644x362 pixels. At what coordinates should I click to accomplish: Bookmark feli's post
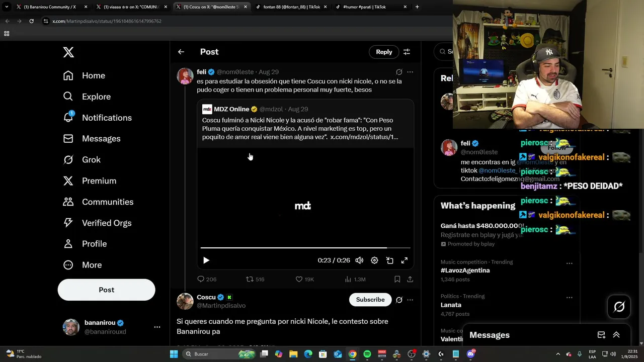(x=397, y=279)
